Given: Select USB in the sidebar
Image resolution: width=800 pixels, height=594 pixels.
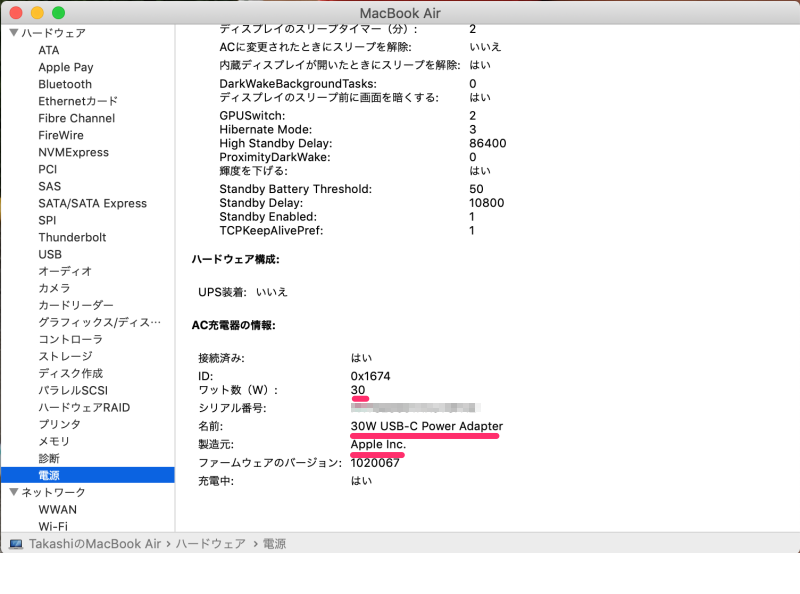Looking at the screenshot, I should coord(50,254).
